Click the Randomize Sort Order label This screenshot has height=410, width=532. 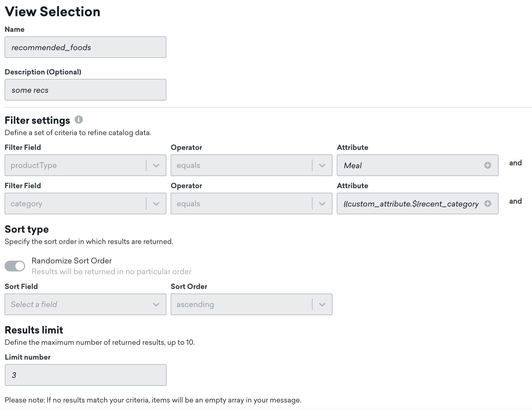(71, 261)
